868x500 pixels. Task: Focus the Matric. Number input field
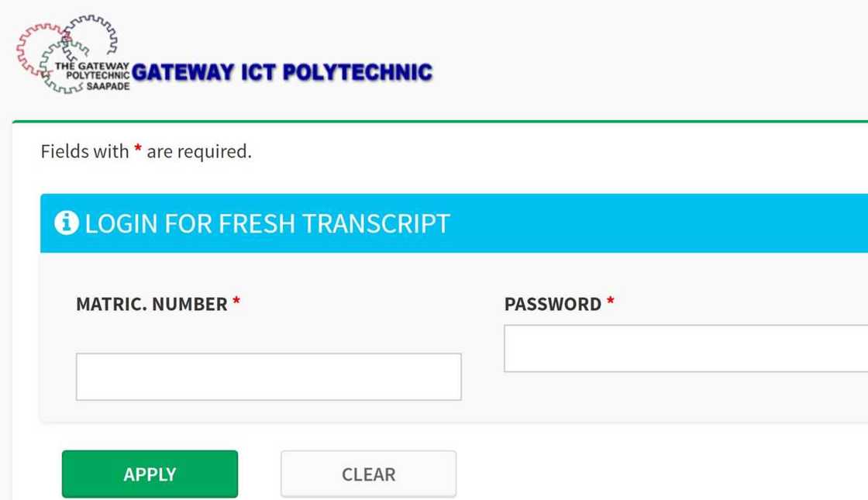click(x=268, y=377)
